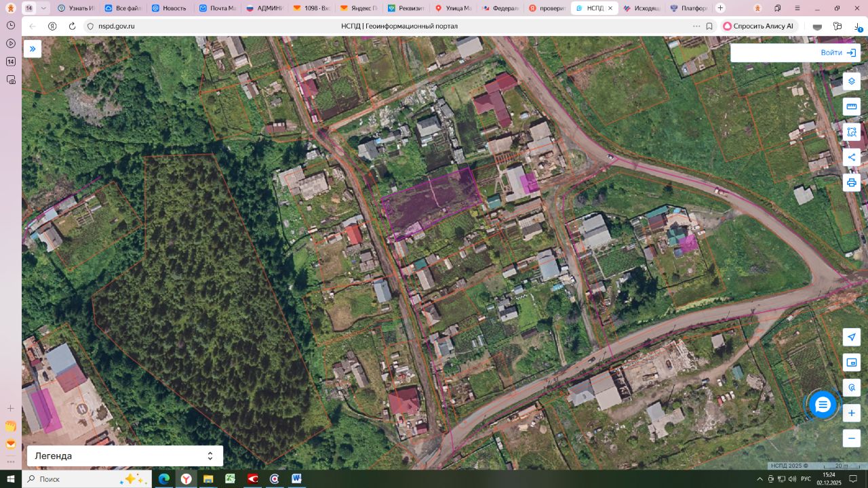The height and width of the screenshot is (488, 868).
Task: Expand the Легенда panel
Action: [125, 456]
